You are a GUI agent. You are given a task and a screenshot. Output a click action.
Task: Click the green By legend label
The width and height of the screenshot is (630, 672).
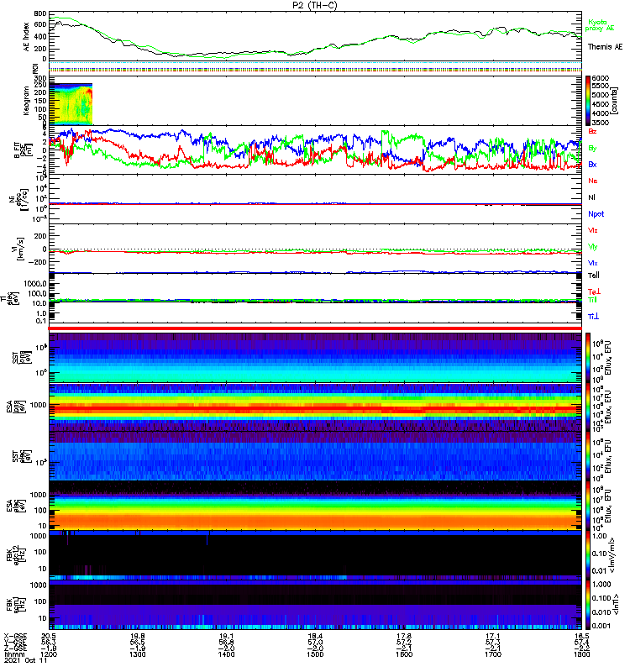click(x=592, y=149)
